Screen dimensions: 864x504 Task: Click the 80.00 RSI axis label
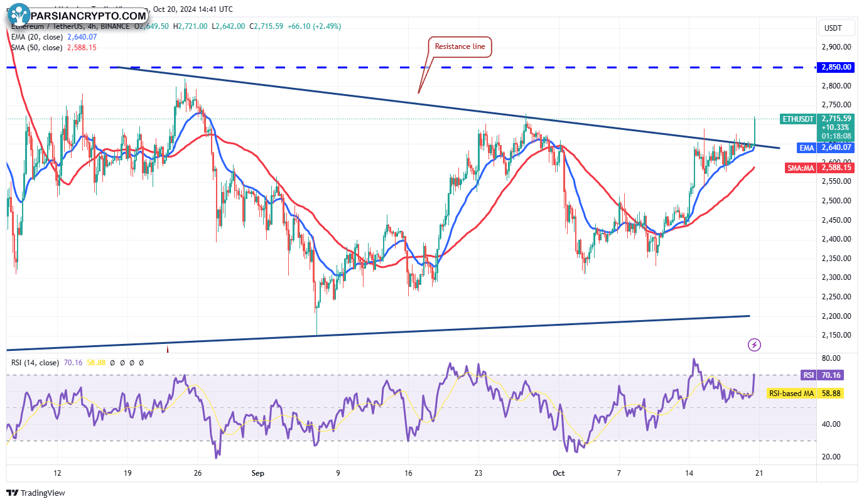(831, 358)
